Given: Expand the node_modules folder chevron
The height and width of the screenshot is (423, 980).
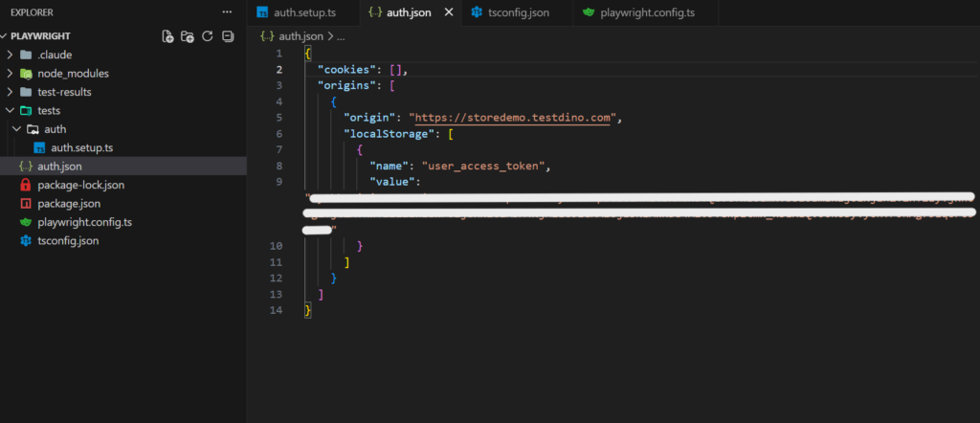Looking at the screenshot, I should coord(10,73).
